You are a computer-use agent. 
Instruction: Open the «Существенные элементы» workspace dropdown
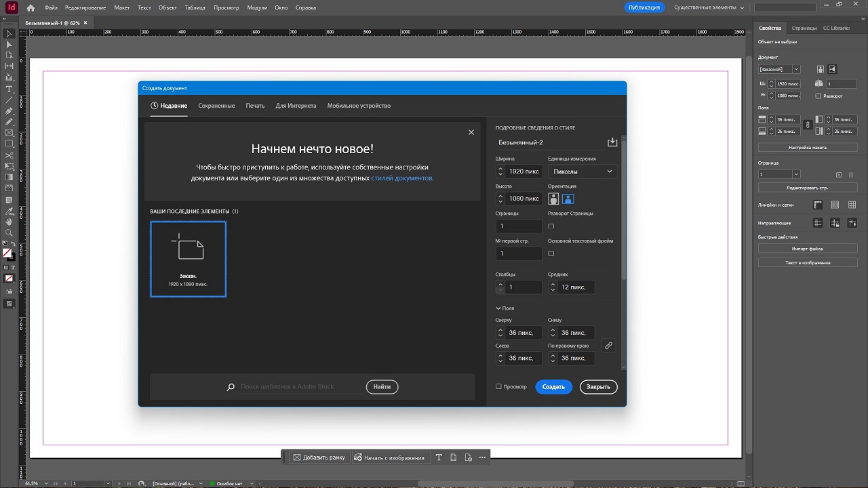tap(709, 7)
